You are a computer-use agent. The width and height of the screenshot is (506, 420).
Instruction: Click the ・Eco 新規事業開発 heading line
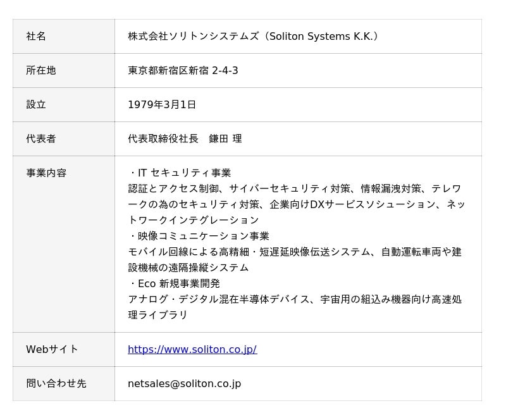(x=174, y=283)
